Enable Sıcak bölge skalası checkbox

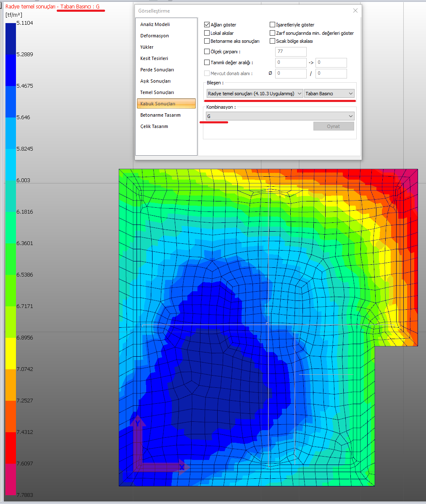[x=273, y=41]
